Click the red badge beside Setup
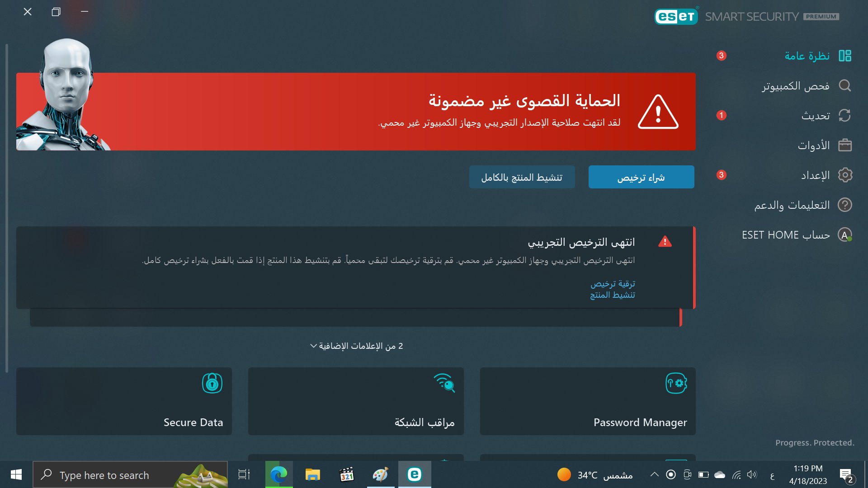Viewport: 868px width, 488px height. tap(722, 175)
